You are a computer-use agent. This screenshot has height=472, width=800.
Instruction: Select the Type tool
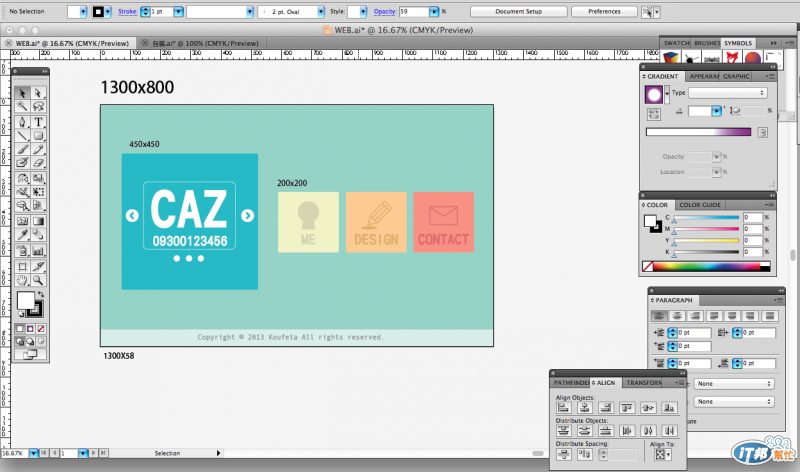tap(38, 122)
